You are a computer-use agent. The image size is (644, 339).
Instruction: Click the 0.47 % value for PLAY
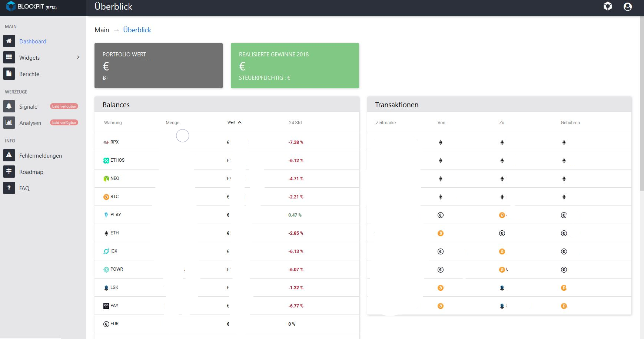(x=295, y=215)
